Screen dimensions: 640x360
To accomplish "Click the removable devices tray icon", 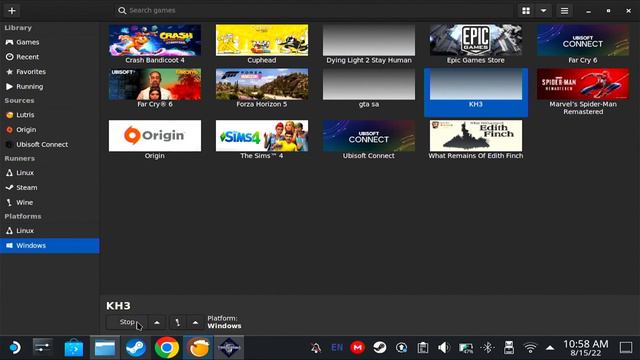I will 509,348.
